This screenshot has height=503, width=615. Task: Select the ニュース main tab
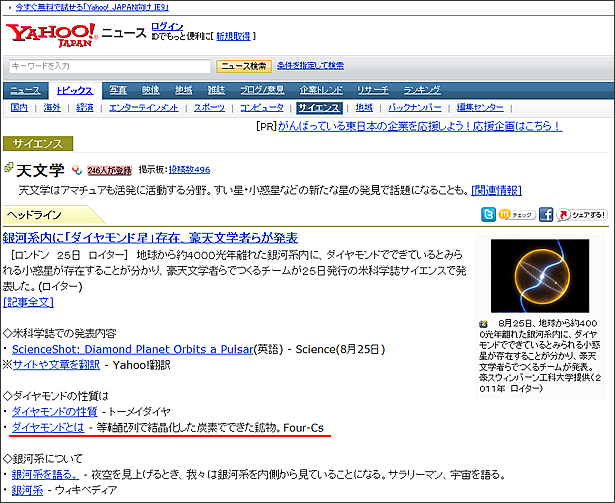tap(25, 91)
